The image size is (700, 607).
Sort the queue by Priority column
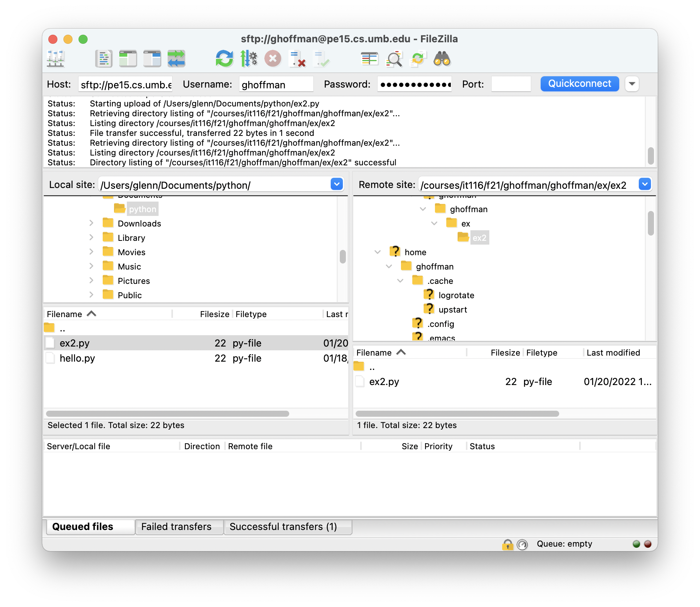click(444, 446)
